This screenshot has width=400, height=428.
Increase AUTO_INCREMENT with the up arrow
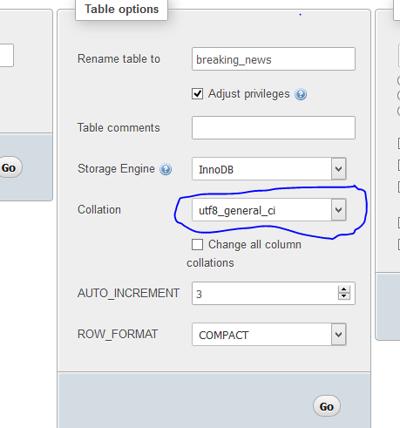(344, 289)
